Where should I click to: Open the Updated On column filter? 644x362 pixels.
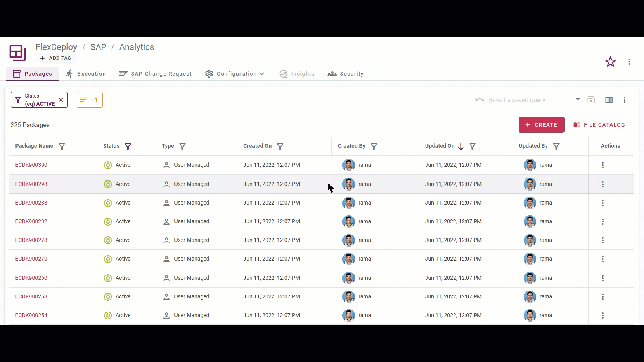coord(472,146)
